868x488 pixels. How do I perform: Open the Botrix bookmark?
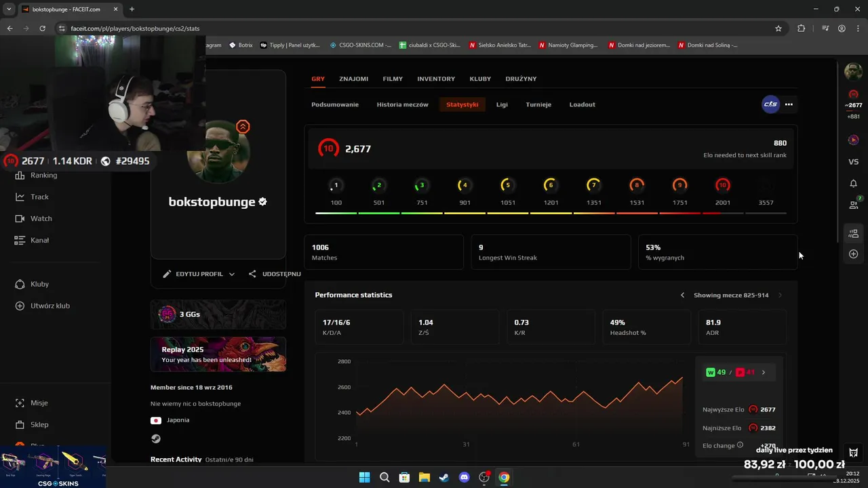coord(241,45)
